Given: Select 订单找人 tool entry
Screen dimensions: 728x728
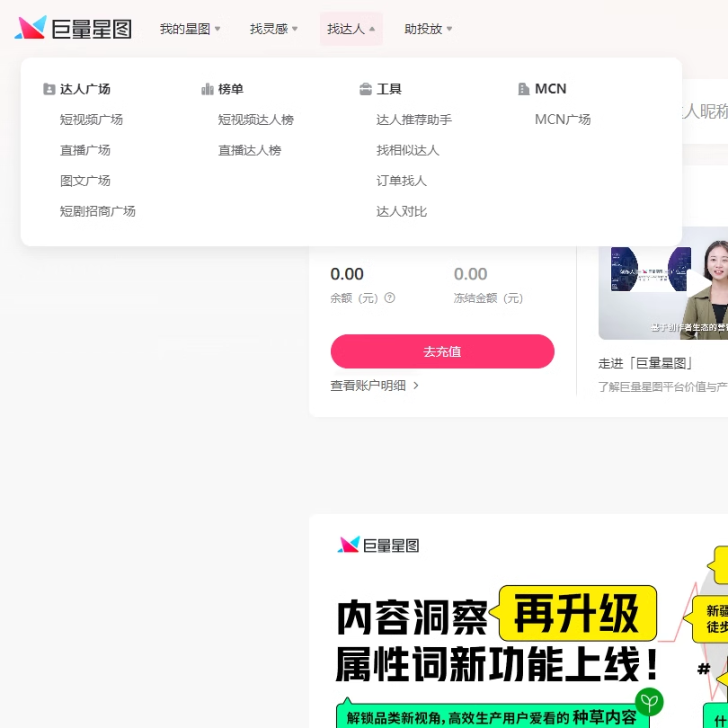Looking at the screenshot, I should pos(402,181).
